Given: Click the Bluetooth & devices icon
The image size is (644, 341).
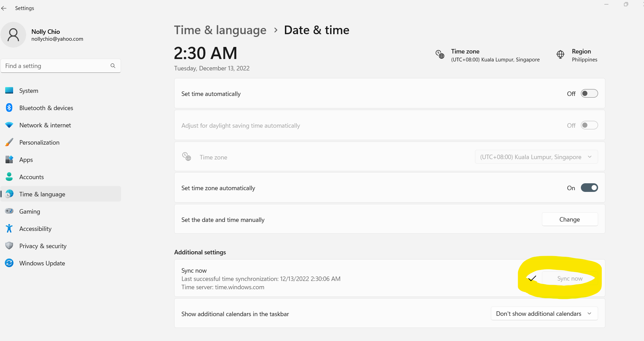Looking at the screenshot, I should click(x=9, y=108).
